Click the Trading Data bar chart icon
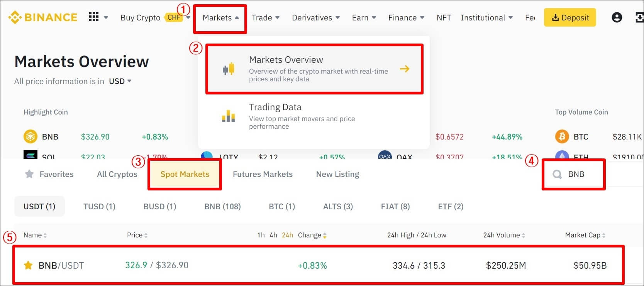Viewport: 644px width, 286px height. pos(229,116)
